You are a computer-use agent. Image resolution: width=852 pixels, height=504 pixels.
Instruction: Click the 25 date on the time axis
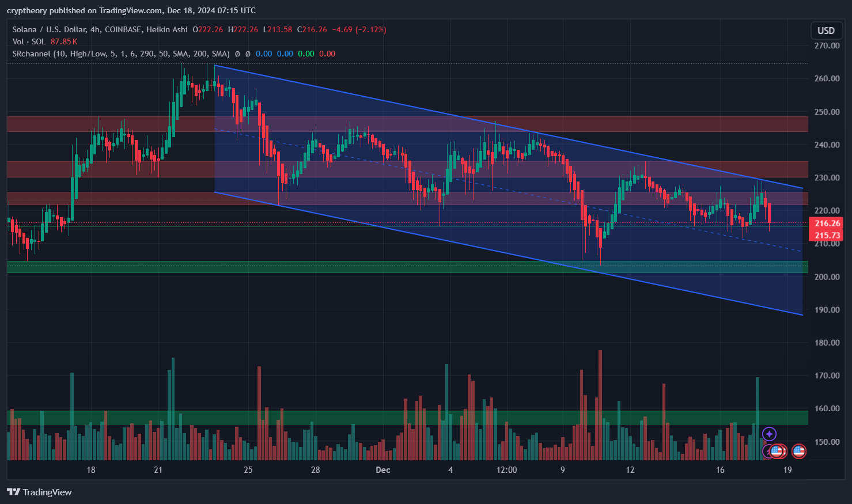coord(248,470)
